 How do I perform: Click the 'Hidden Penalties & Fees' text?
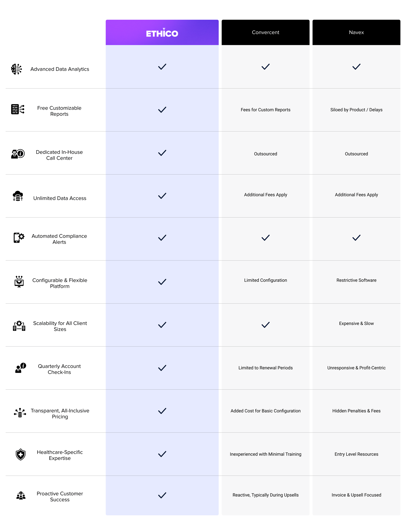click(356, 411)
